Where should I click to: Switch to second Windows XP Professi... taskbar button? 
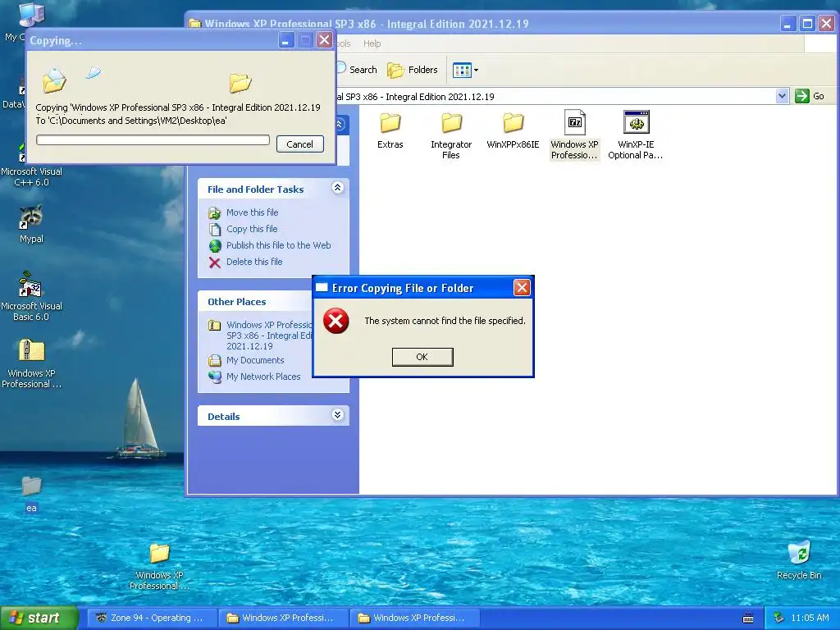pyautogui.click(x=414, y=618)
